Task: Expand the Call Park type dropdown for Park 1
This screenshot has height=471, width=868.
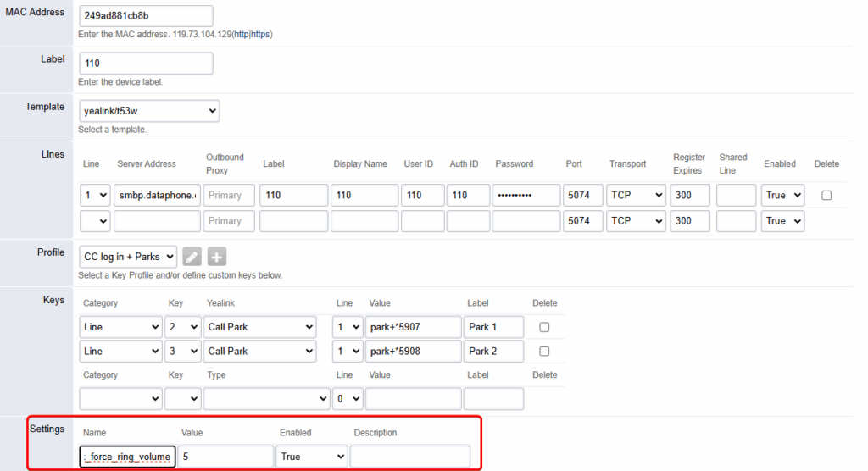Action: pos(259,327)
